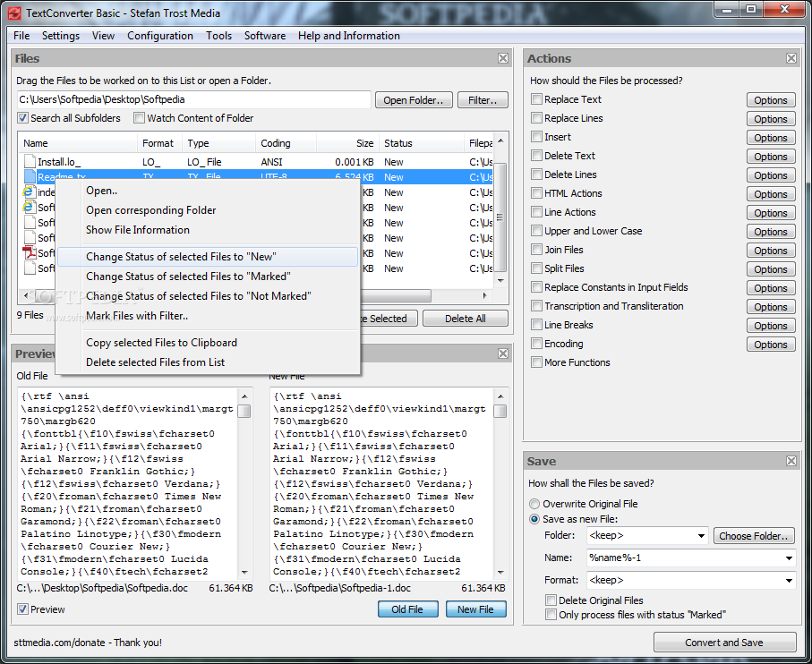This screenshot has width=812, height=664.
Task: Enable Transcription and Transliteration action
Action: pos(536,306)
